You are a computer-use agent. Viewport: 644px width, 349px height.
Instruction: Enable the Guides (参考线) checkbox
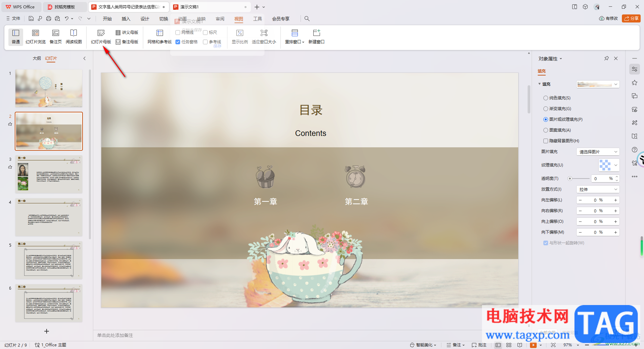click(x=205, y=42)
